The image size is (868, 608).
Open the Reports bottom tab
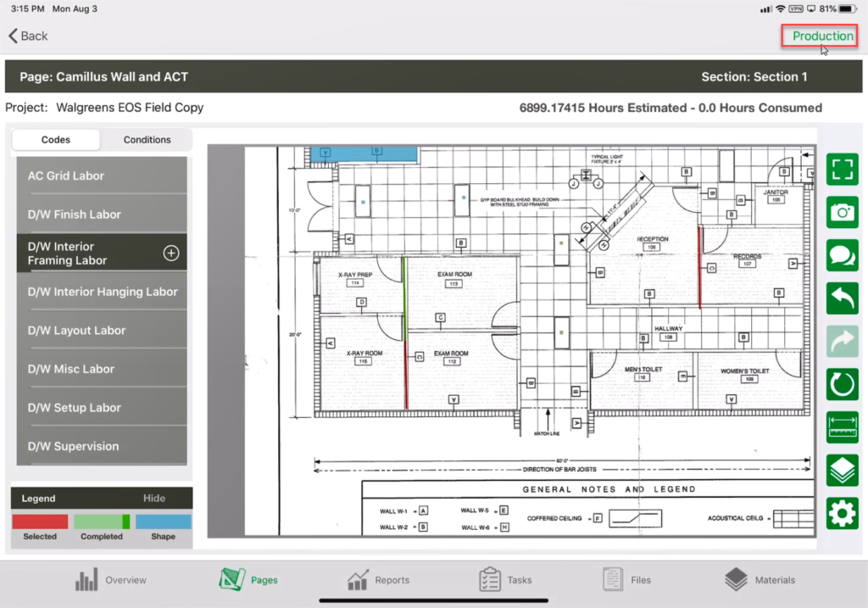point(378,580)
